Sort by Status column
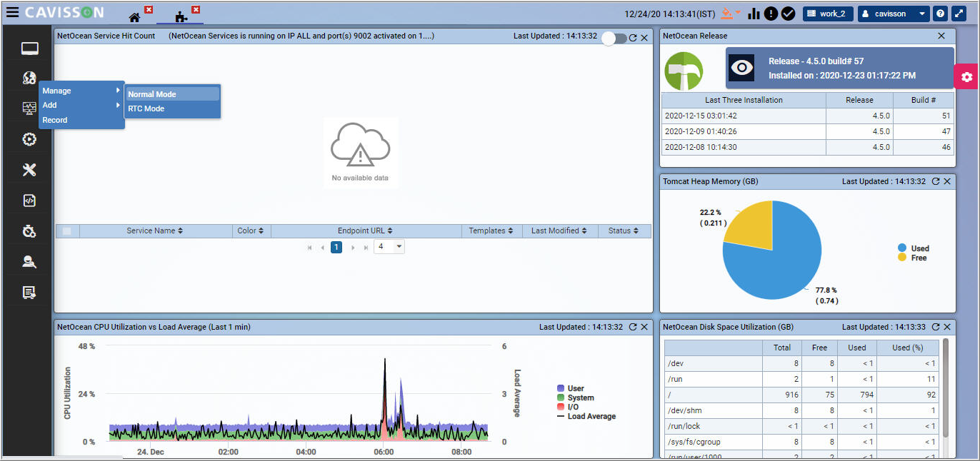The image size is (980, 461). [624, 230]
